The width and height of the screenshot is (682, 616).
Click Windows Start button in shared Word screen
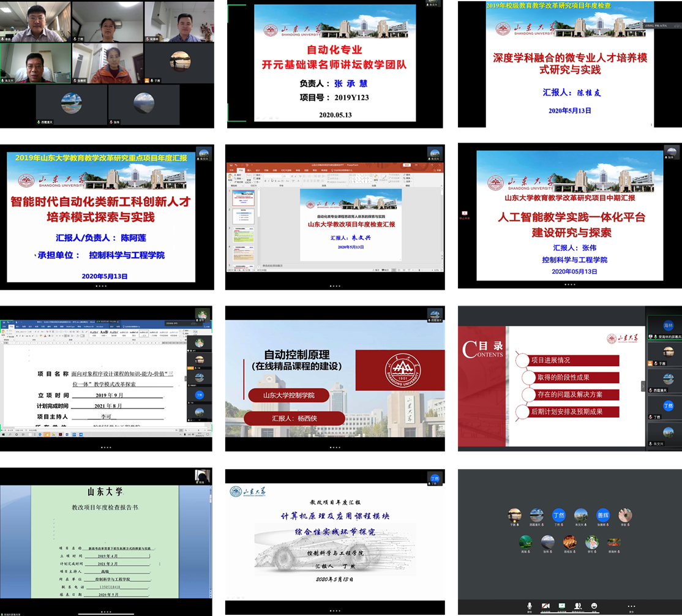pos(3,434)
